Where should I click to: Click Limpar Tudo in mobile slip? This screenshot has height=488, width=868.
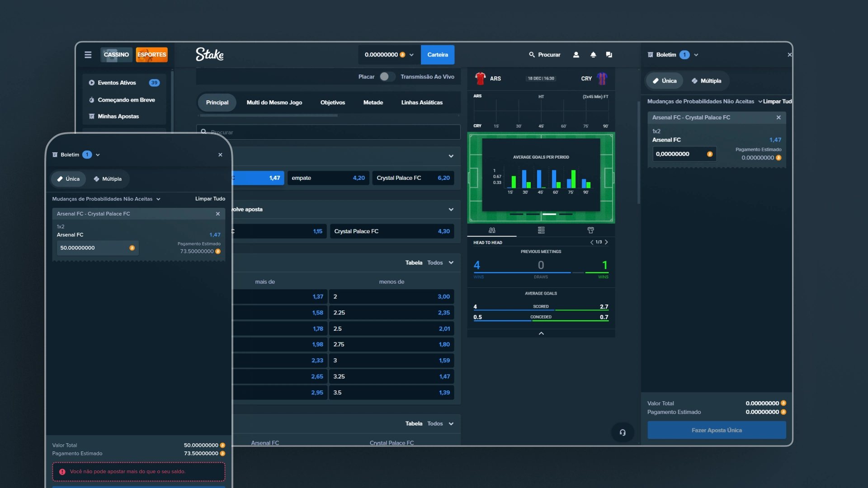(x=210, y=199)
